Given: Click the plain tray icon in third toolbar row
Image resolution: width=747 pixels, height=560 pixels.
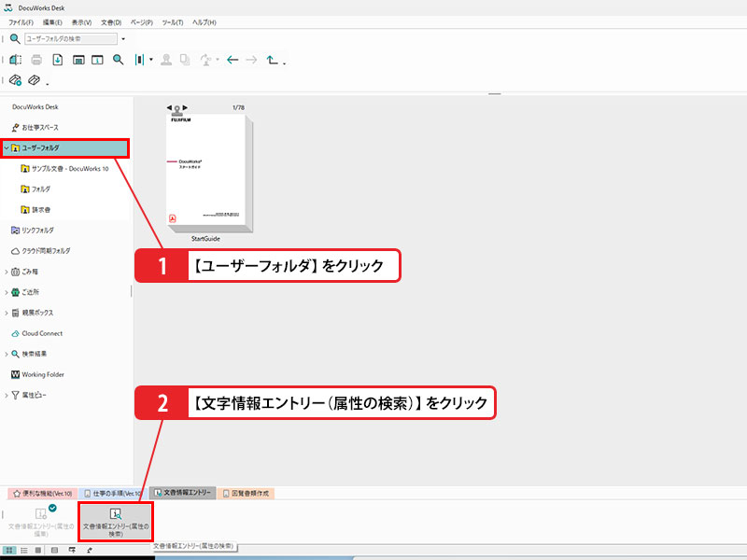Looking at the screenshot, I should [34, 80].
